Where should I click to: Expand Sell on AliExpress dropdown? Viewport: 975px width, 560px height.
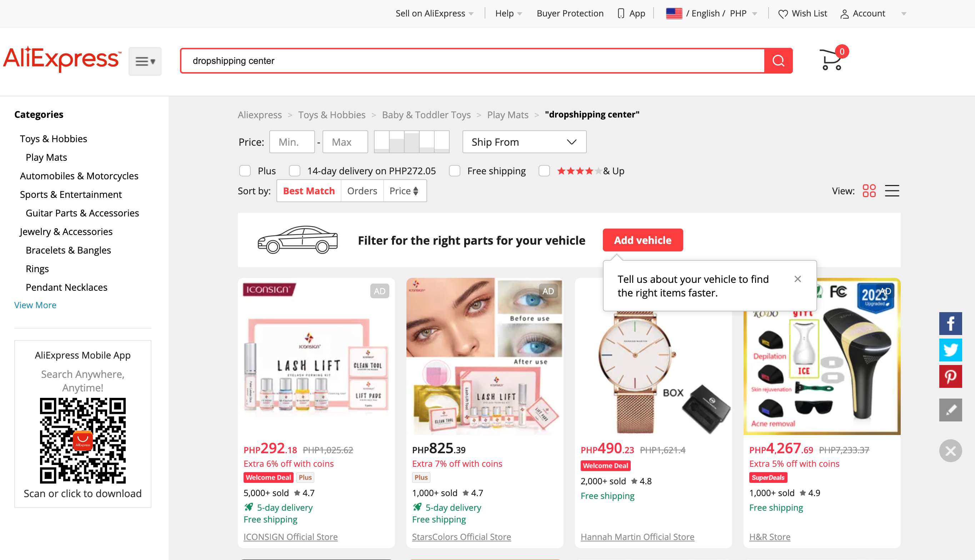point(434,14)
